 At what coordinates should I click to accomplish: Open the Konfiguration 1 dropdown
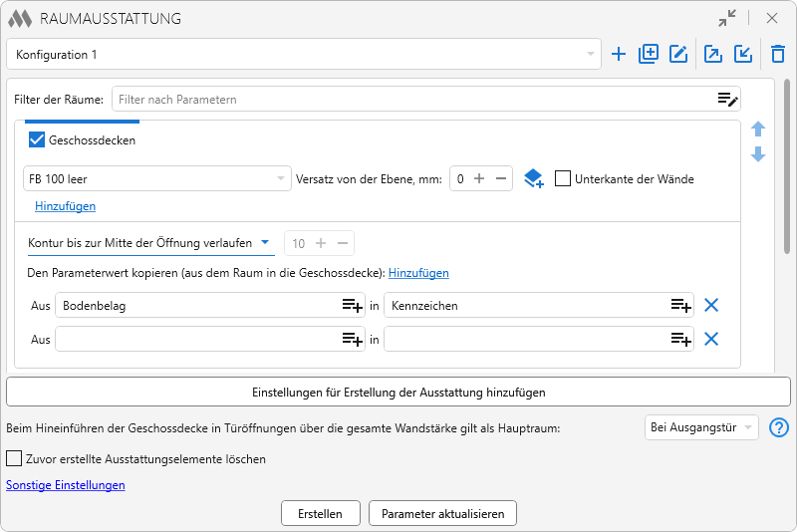[x=304, y=55]
